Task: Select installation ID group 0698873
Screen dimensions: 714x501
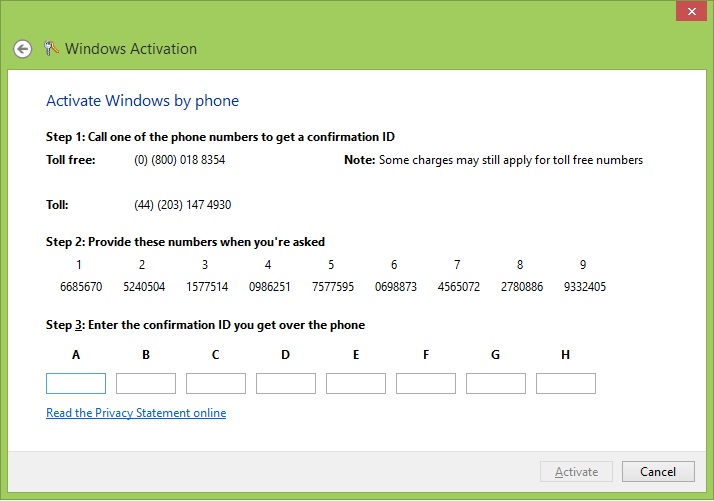Action: pos(396,287)
